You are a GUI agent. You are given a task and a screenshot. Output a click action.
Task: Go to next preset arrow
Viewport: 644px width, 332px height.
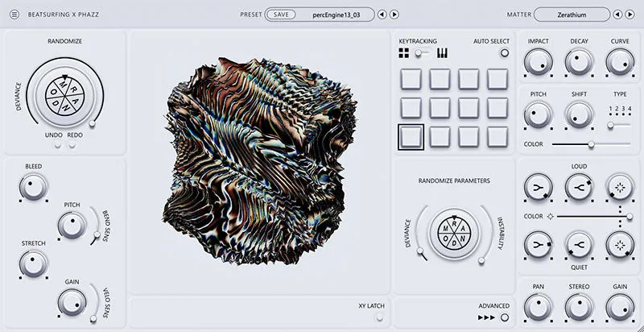pyautogui.click(x=394, y=15)
